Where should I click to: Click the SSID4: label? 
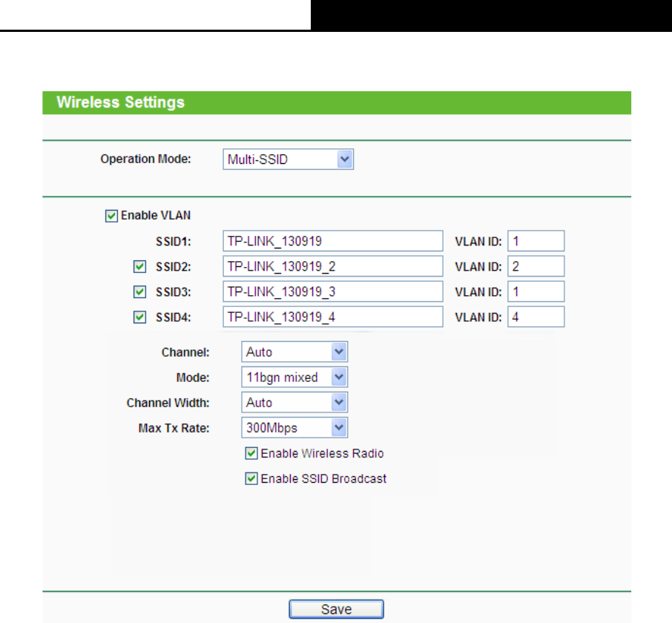[174, 317]
